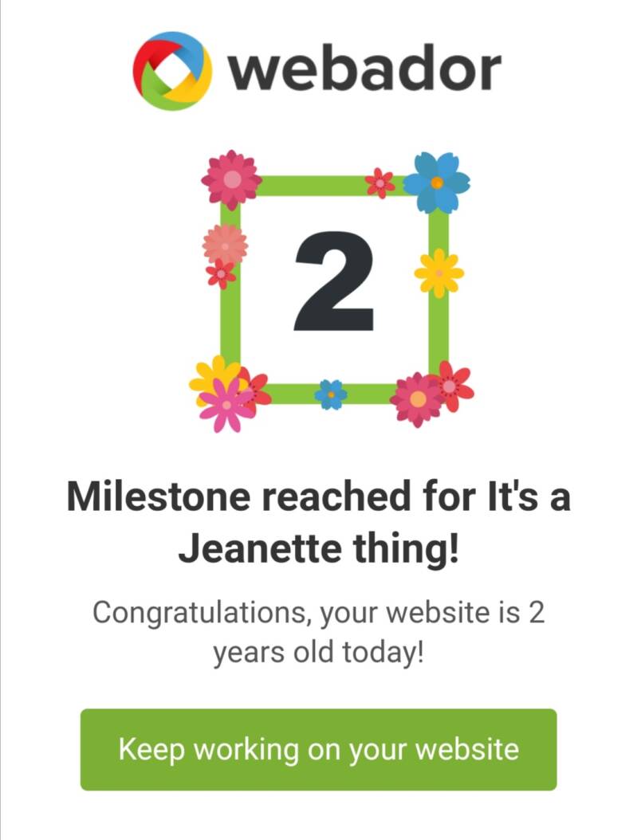Click the green frame's left vertical bar
This screenshot has height=840, width=637.
tap(230, 319)
